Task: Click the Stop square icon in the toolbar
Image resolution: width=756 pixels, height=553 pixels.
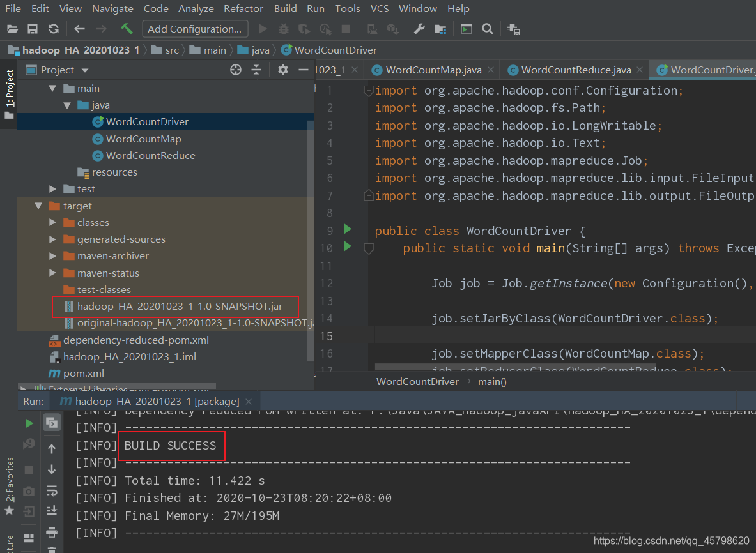Action: coord(346,29)
